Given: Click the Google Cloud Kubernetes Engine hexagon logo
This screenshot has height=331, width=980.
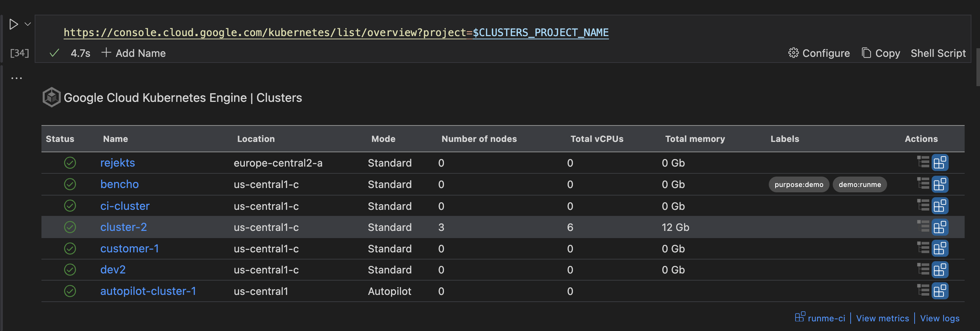Looking at the screenshot, I should pos(52,97).
